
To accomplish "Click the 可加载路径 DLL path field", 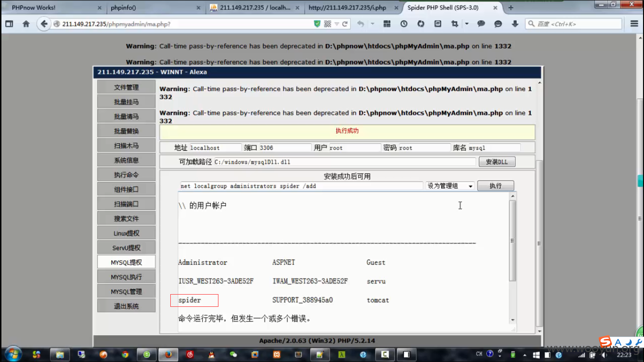I will (344, 162).
